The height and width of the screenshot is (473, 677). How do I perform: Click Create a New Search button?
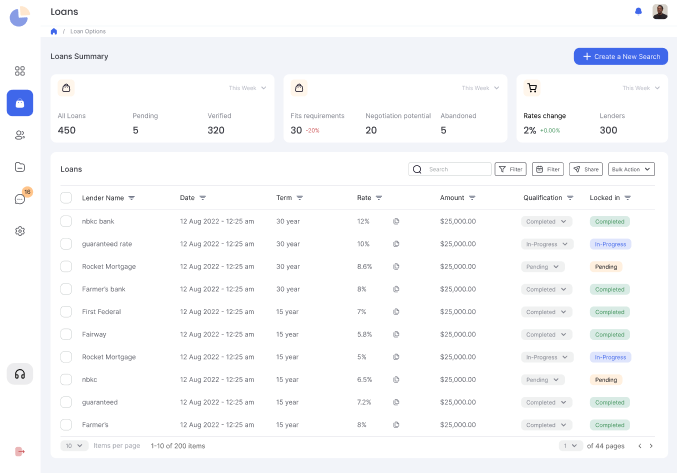click(620, 56)
